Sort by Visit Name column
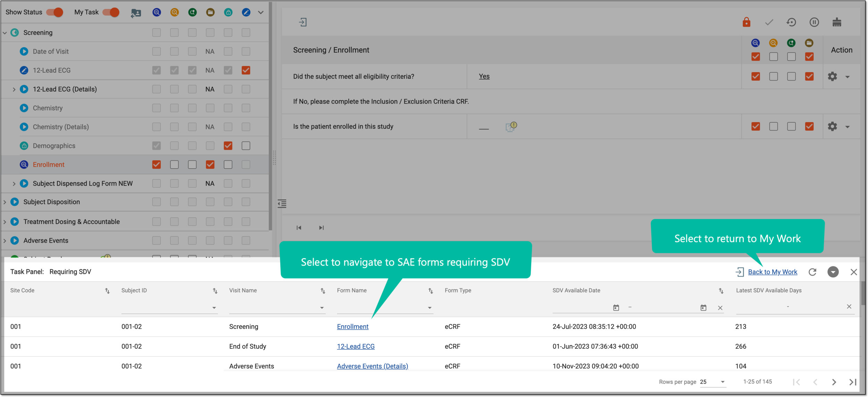The width and height of the screenshot is (868, 397). (323, 291)
